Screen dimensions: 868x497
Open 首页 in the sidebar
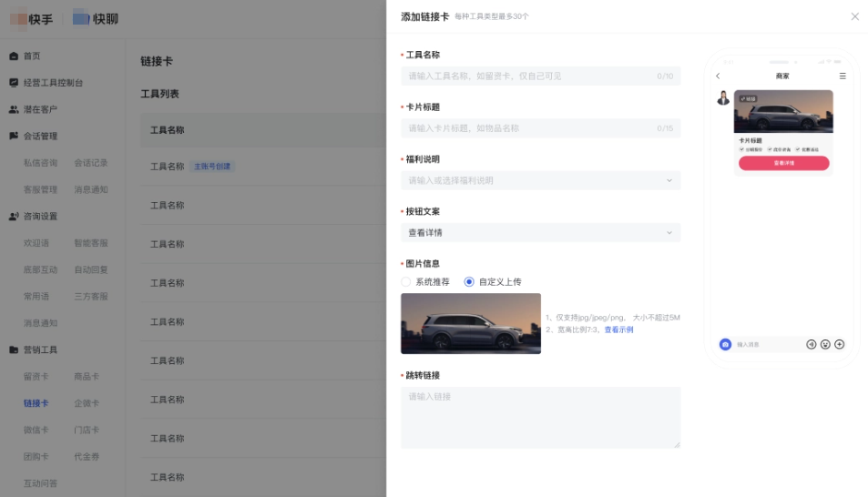32,56
